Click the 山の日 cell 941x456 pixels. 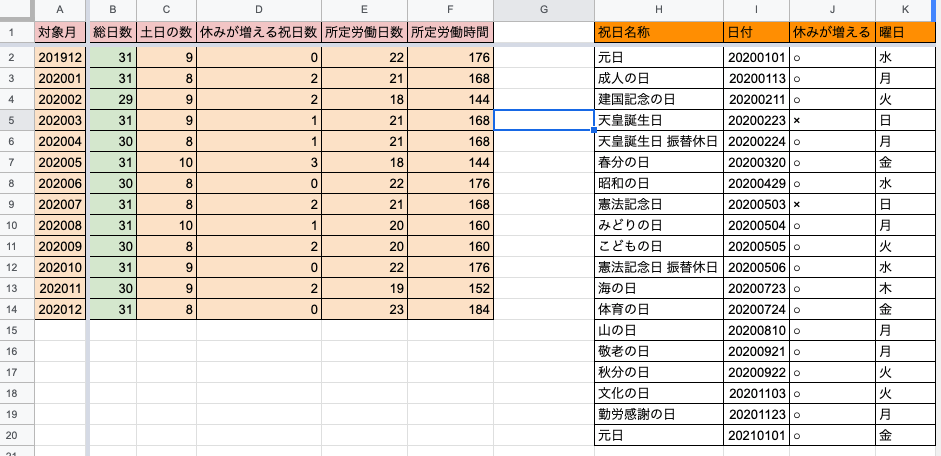pyautogui.click(x=659, y=331)
